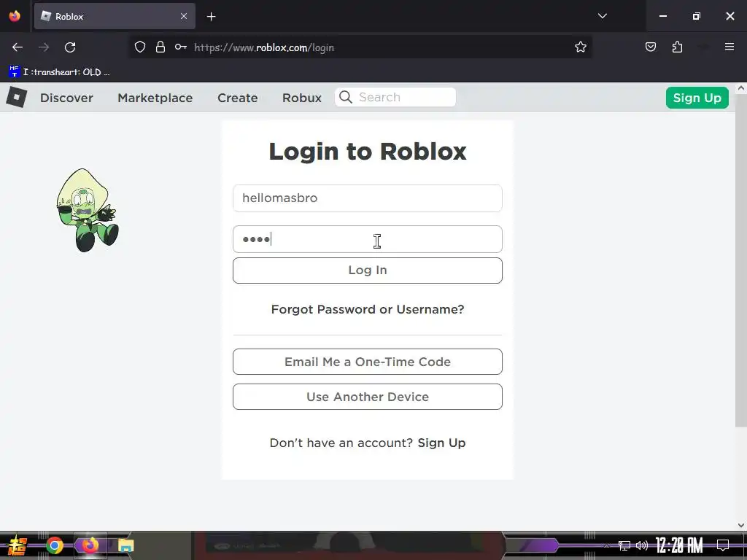Go to the Create section
The height and width of the screenshot is (560, 747).
coord(237,98)
